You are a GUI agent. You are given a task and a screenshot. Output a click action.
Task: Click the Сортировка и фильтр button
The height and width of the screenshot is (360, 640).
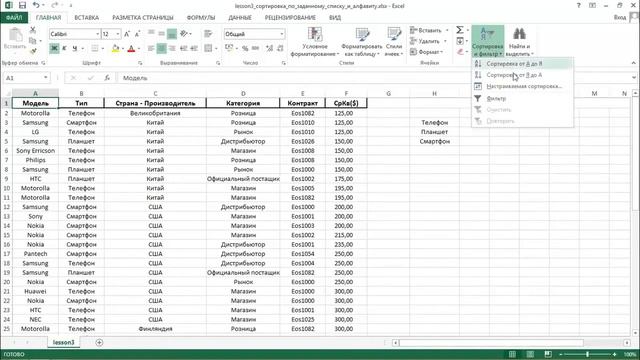point(487,42)
